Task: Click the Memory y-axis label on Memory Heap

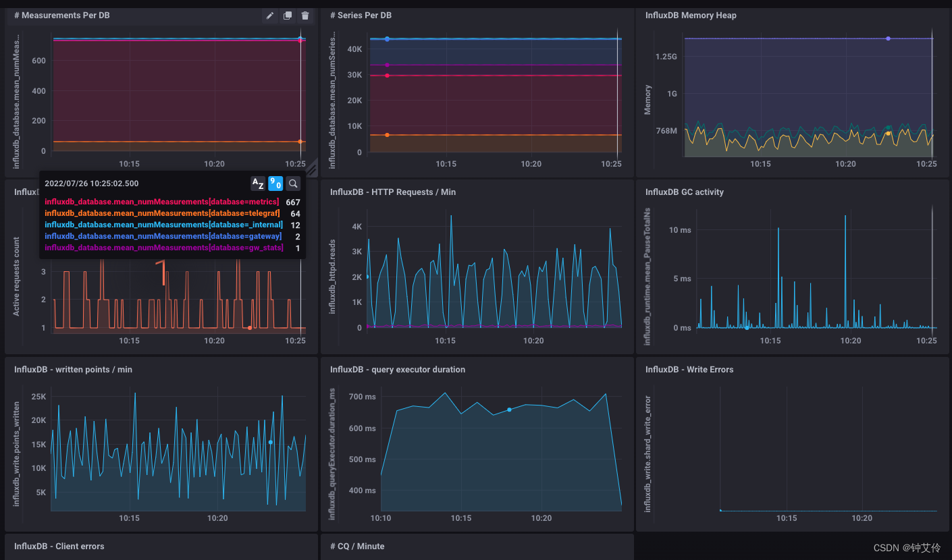Action: (648, 99)
